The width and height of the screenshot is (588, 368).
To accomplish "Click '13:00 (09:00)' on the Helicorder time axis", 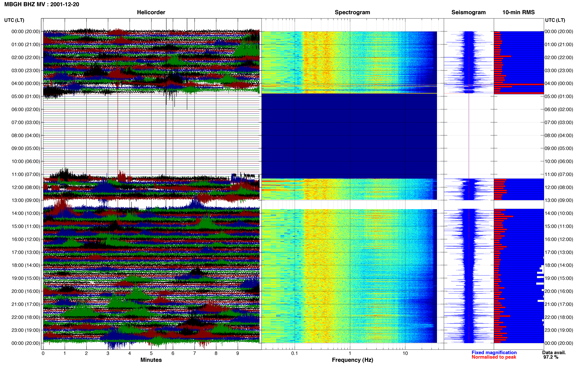I will [x=26, y=200].
